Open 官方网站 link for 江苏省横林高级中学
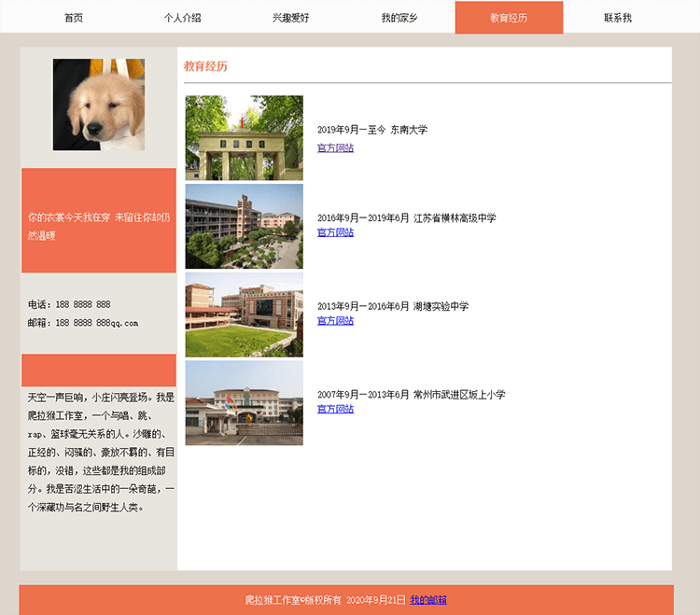700x615 pixels. tap(335, 232)
